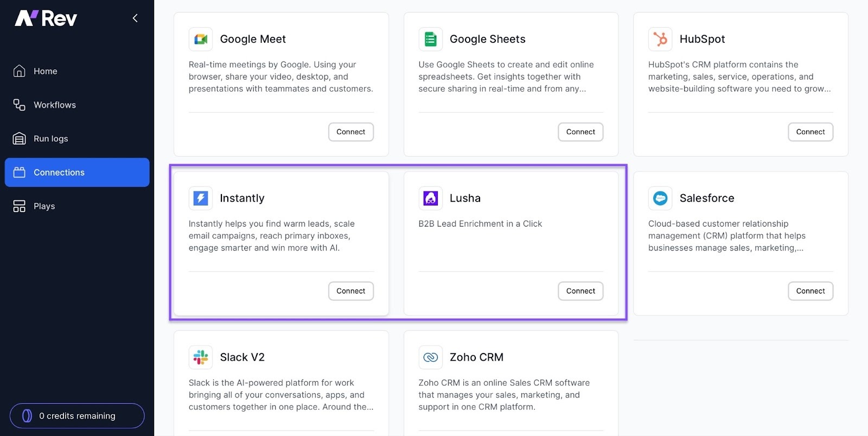Collapse the sidebar with the chevron arrow
868x436 pixels.
coord(135,18)
